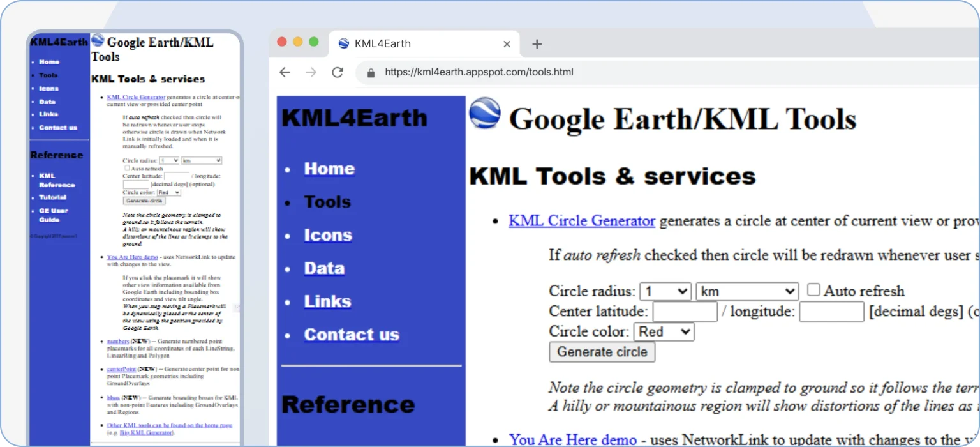980x447 pixels.
Task: Click the browser back arrow
Action: 285,72
